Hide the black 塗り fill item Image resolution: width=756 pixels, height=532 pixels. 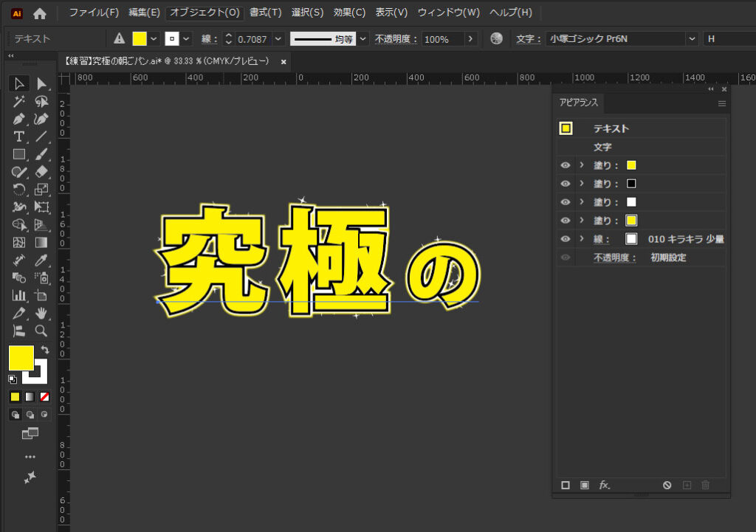coord(566,184)
